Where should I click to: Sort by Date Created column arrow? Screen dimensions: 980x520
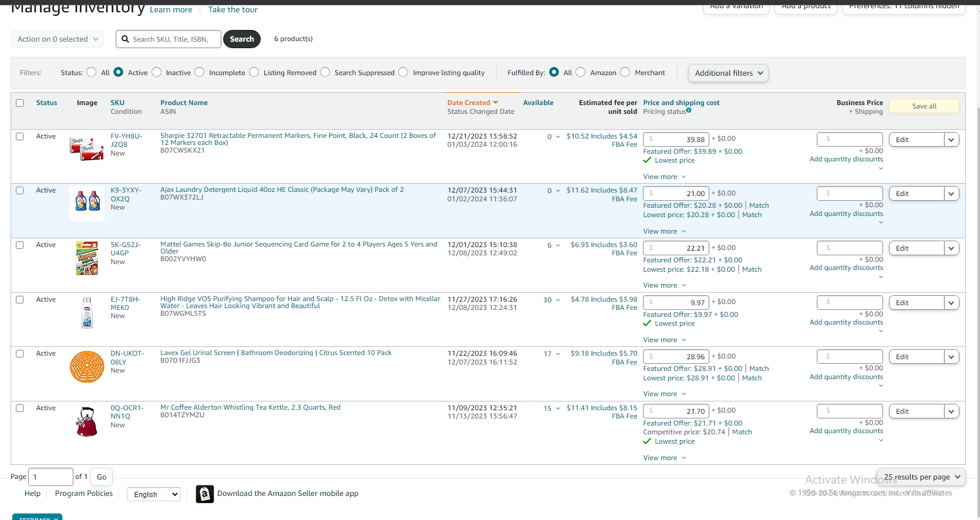[495, 103]
